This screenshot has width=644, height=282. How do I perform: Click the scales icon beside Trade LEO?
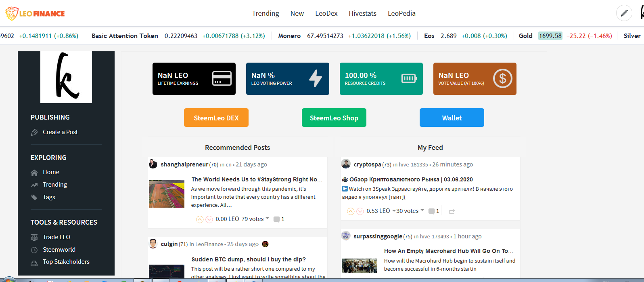click(x=34, y=237)
